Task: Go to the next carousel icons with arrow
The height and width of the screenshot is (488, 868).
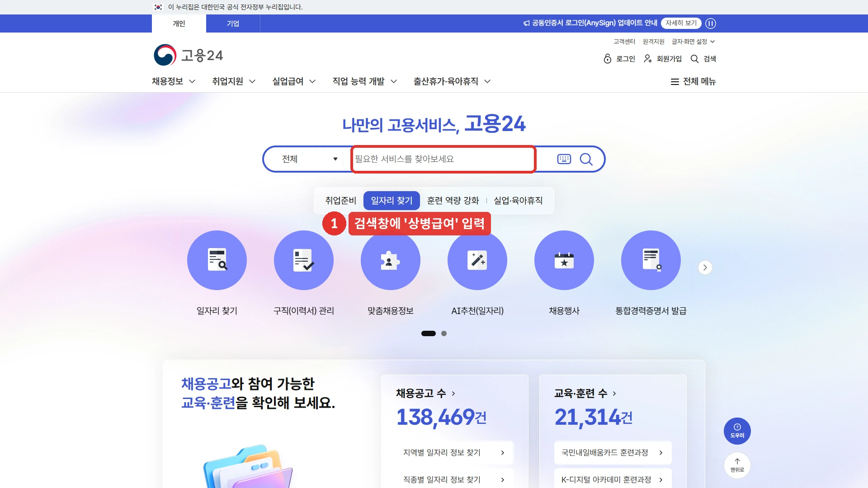Action: click(705, 267)
